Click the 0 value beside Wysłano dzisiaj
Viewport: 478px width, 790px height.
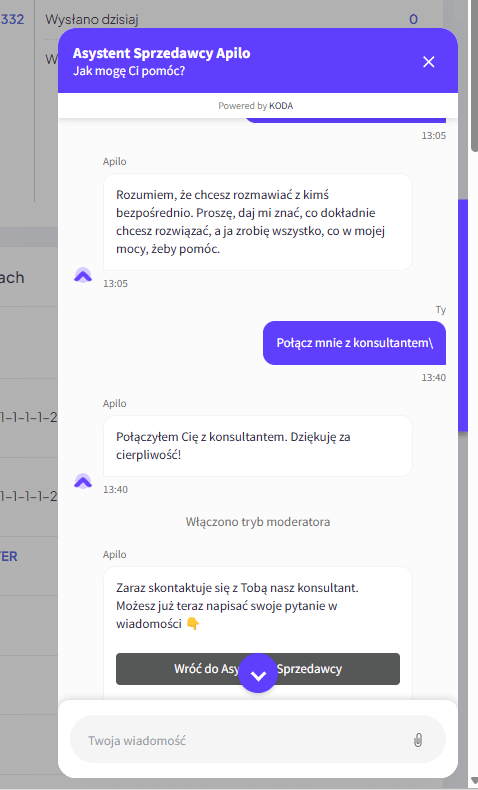[414, 20]
